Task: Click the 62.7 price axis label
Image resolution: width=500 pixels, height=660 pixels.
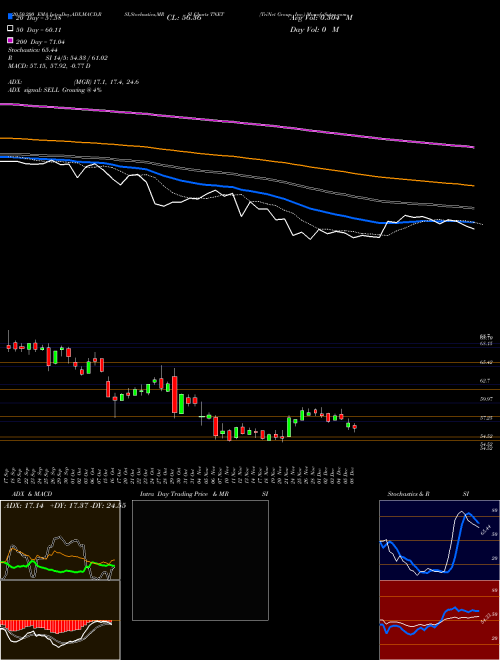Action: (x=485, y=381)
